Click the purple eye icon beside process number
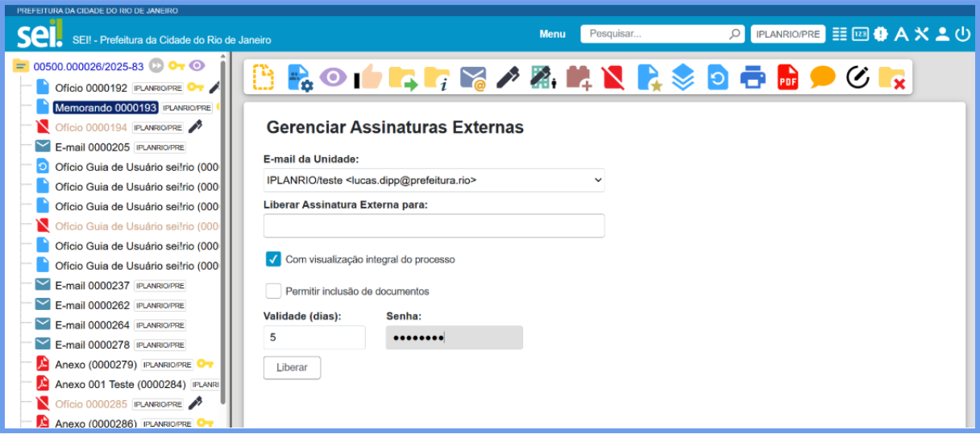This screenshot has height=434, width=980. tap(197, 66)
